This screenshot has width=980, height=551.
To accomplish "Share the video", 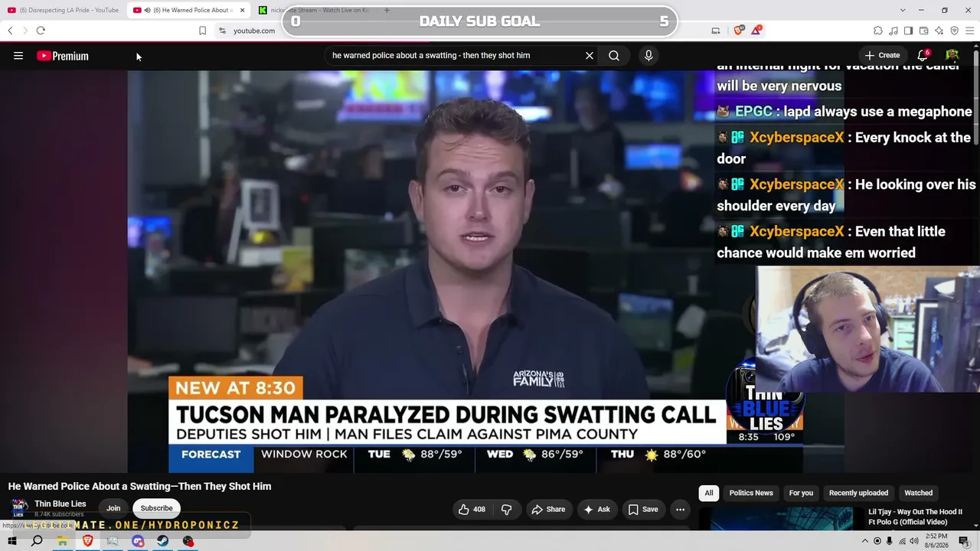I will pyautogui.click(x=548, y=510).
